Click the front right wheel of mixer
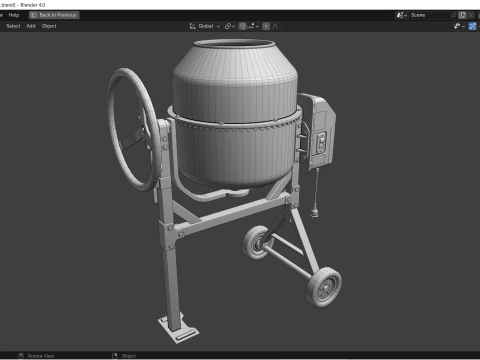This screenshot has width=480, height=360. [x=324, y=287]
